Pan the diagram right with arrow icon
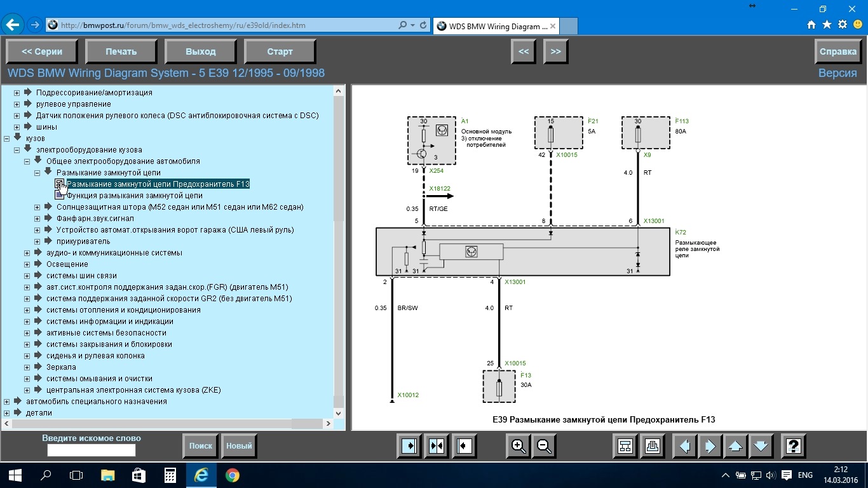Viewport: 868px width, 488px height. pos(710,446)
